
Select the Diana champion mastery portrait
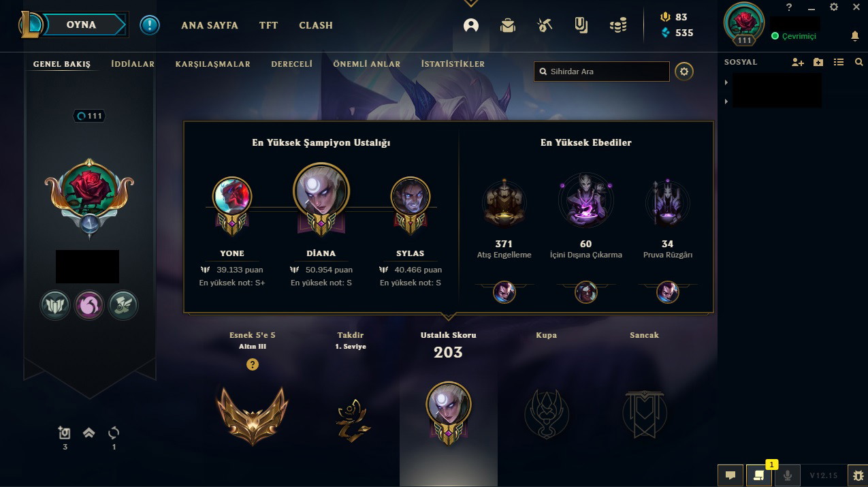[321, 191]
